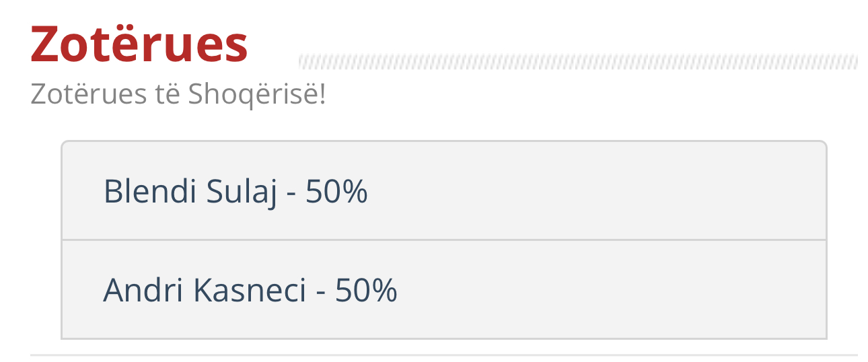The image size is (868, 362).
Task: Click the striped decorative bar beside the heading
Action: [x=578, y=62]
